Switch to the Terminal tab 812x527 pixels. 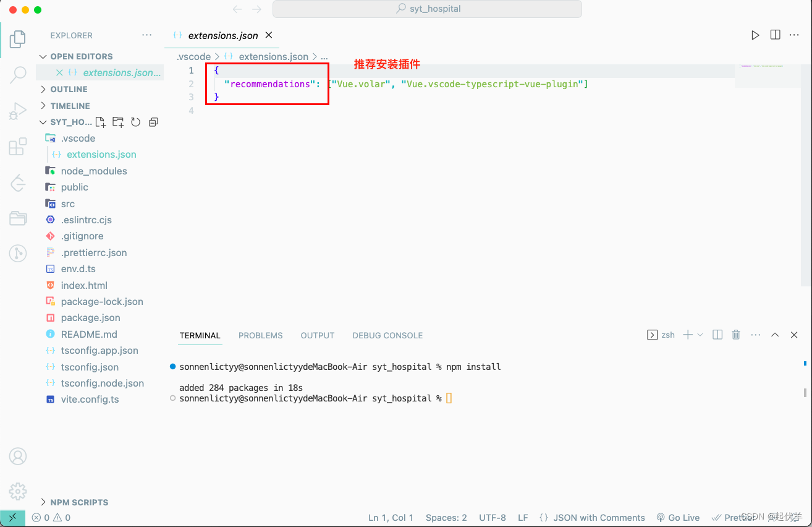point(200,335)
